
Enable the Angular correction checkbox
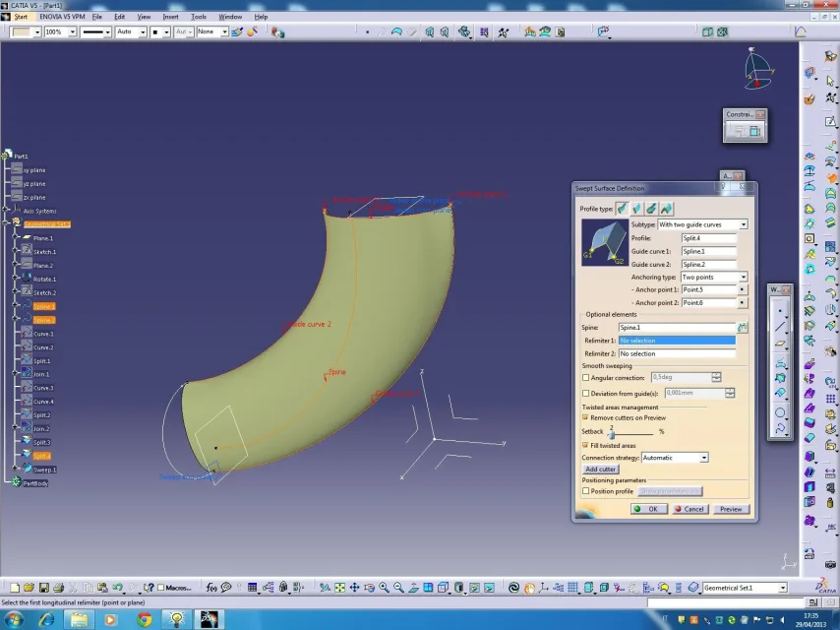click(586, 377)
